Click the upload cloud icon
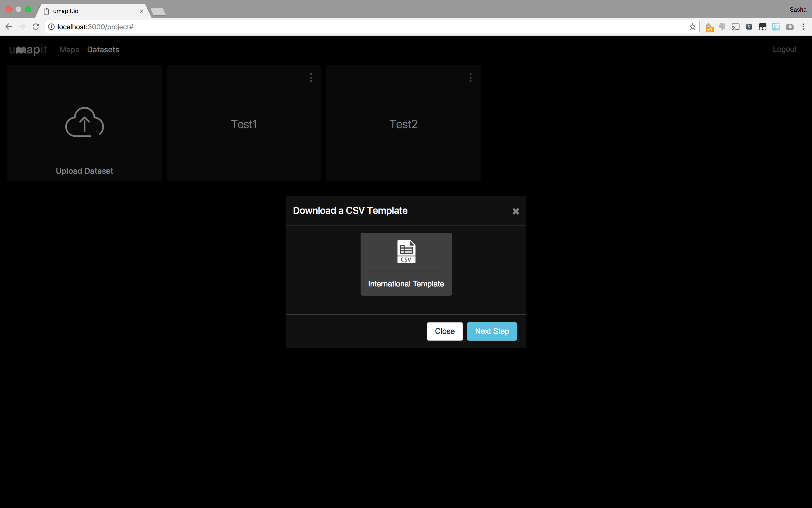Viewport: 812px width, 508px height. (85, 122)
